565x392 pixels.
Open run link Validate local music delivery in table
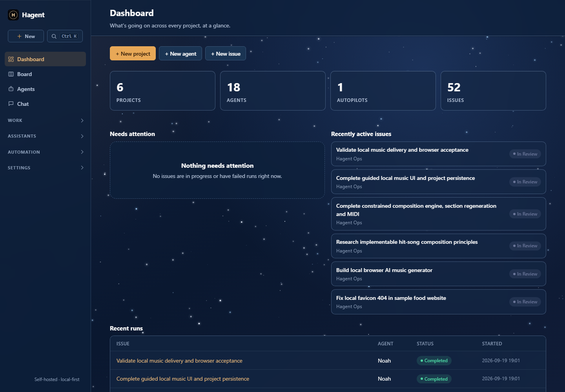[179, 361]
